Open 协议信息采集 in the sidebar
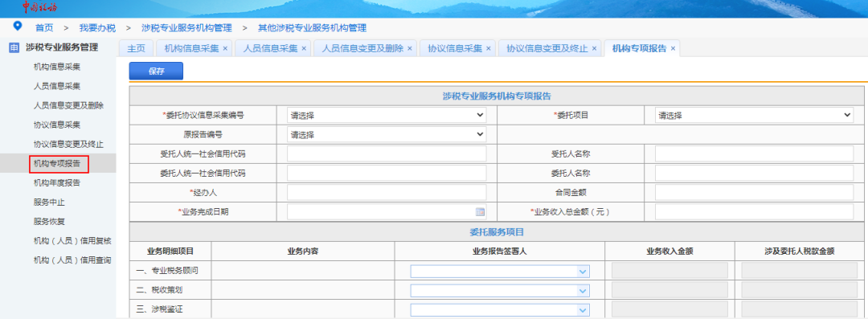The height and width of the screenshot is (319, 868). [x=57, y=125]
